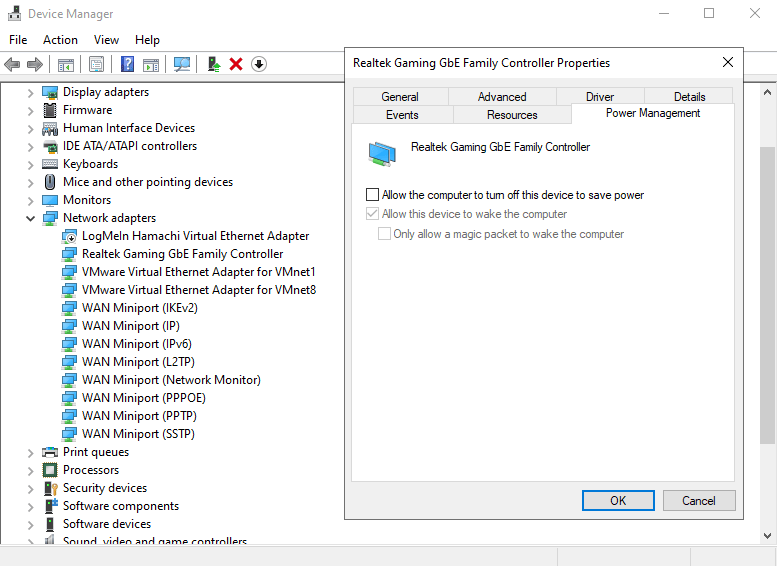The image size is (777, 566).
Task: Open the Help menu
Action: click(x=147, y=40)
